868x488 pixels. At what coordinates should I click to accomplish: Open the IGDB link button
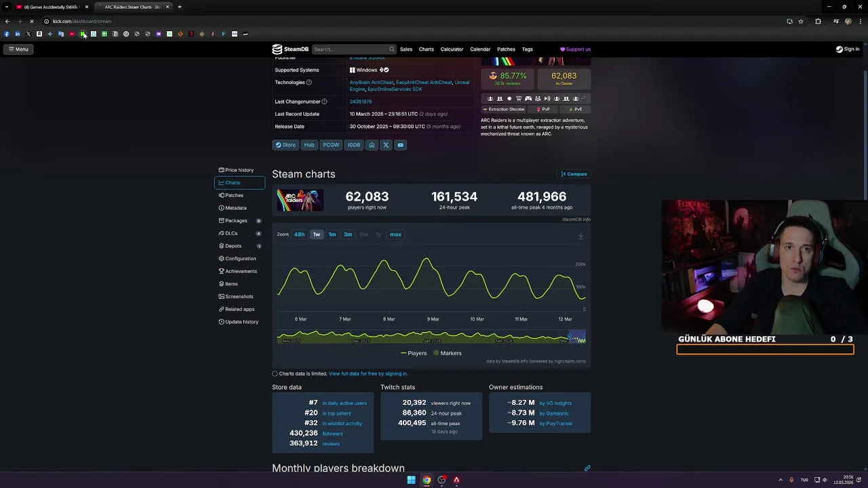click(354, 145)
